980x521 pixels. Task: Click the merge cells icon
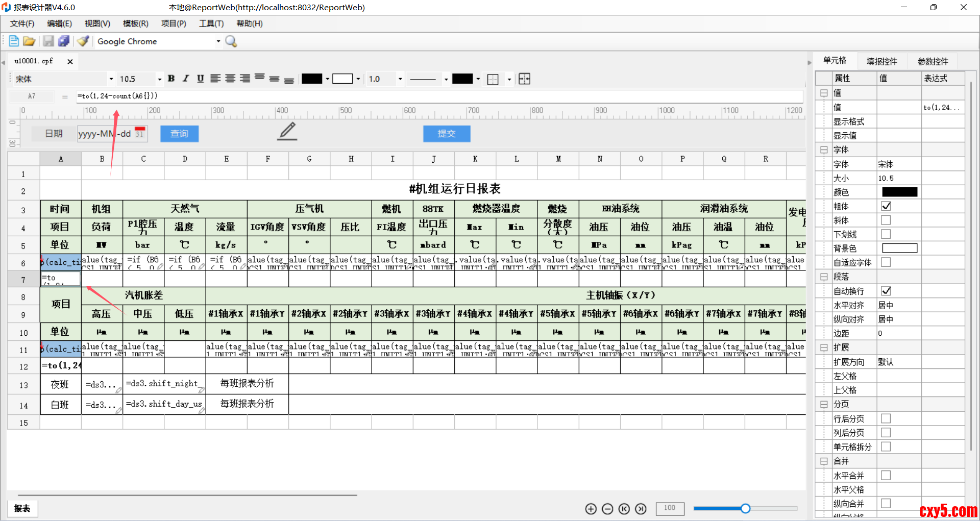coord(524,79)
